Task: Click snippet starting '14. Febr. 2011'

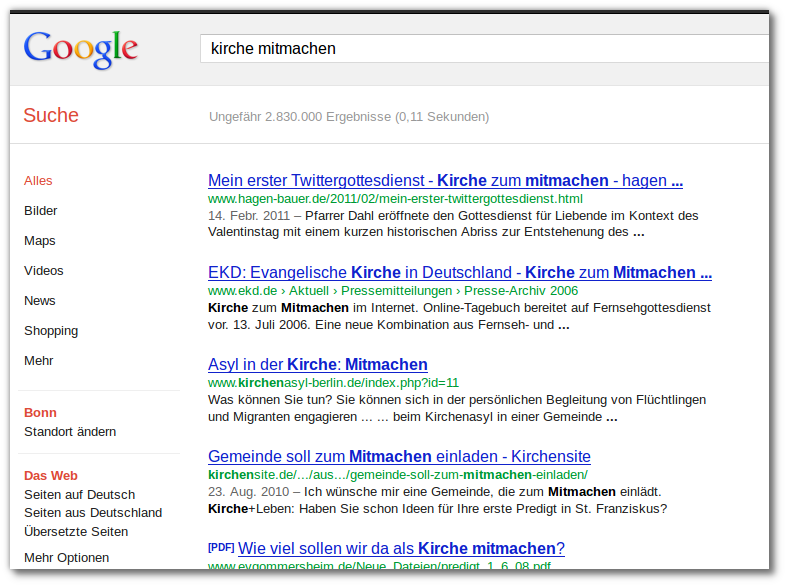Action: 453,224
